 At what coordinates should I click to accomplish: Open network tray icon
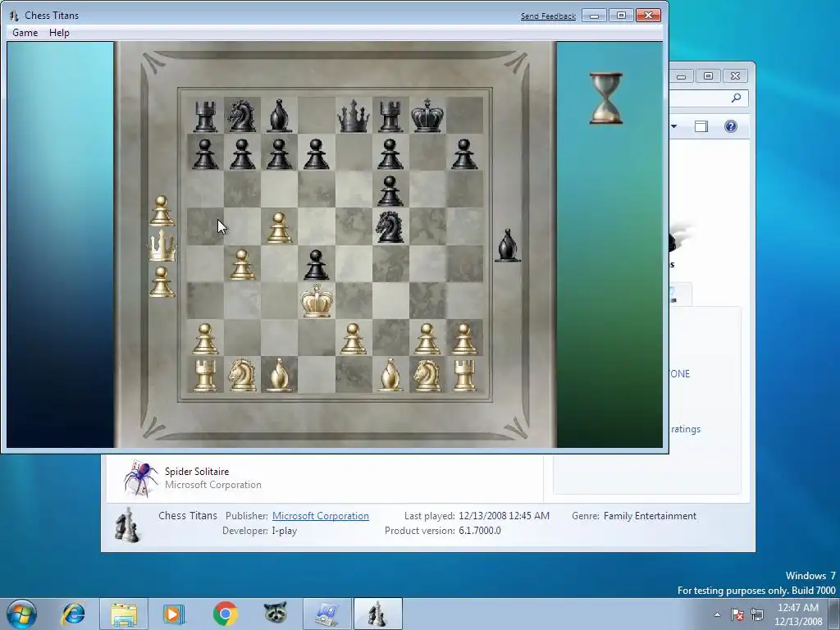pos(757,614)
